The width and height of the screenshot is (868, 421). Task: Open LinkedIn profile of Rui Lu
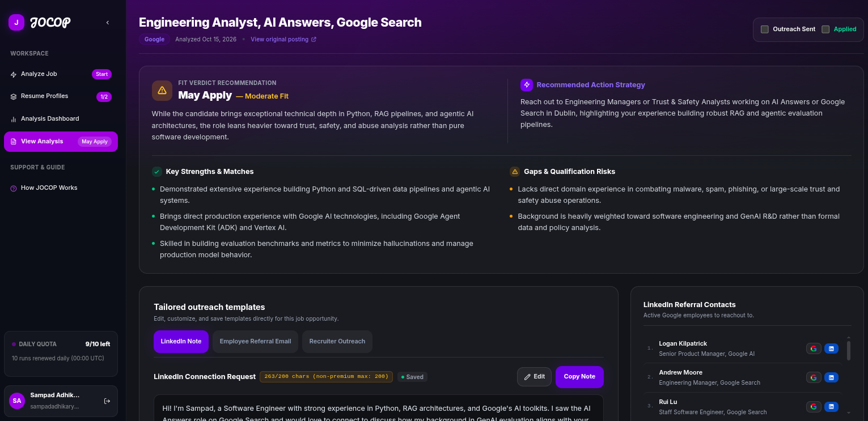pos(831,406)
